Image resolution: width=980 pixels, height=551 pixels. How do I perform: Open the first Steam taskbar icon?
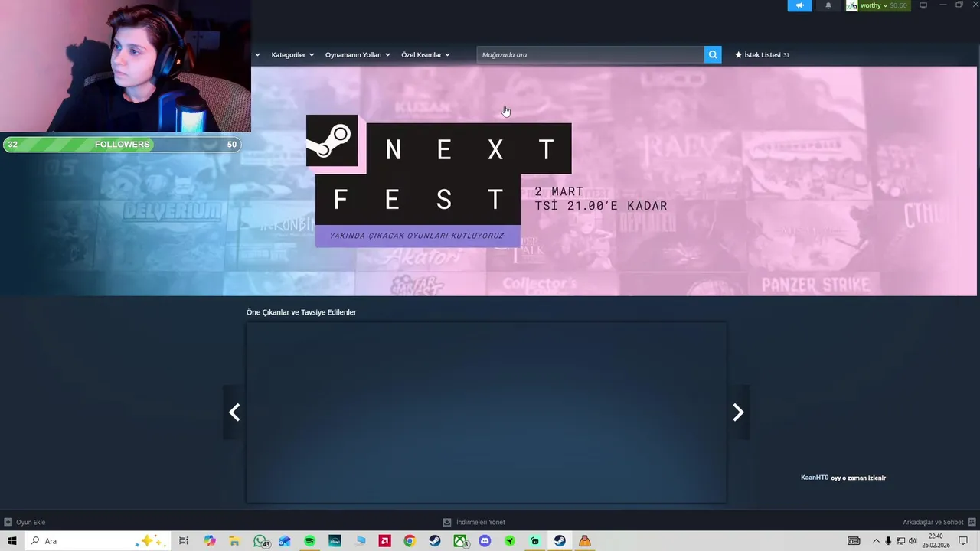[434, 541]
